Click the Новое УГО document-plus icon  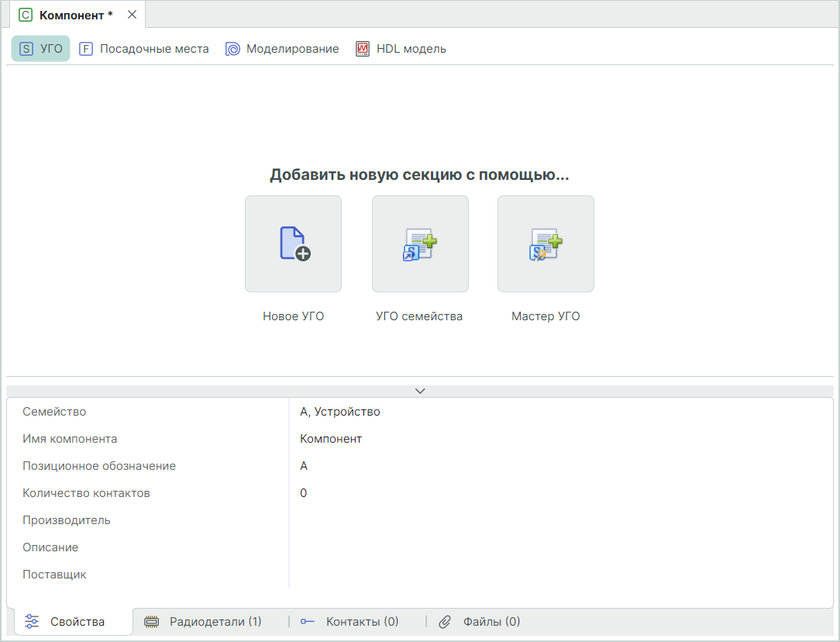coord(295,243)
